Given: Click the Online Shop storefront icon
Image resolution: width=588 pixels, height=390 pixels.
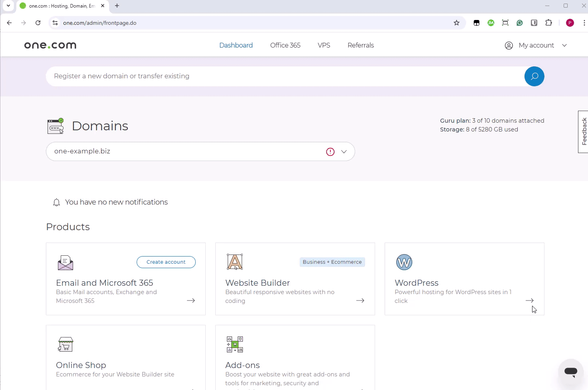Looking at the screenshot, I should pos(66,344).
